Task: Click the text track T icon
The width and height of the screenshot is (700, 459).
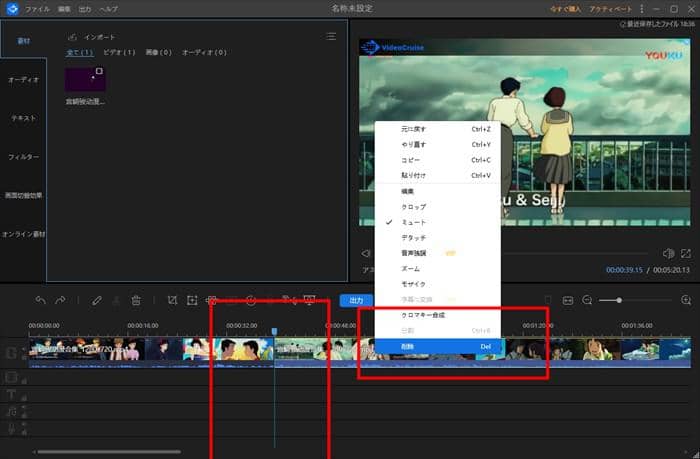Action: click(x=11, y=395)
